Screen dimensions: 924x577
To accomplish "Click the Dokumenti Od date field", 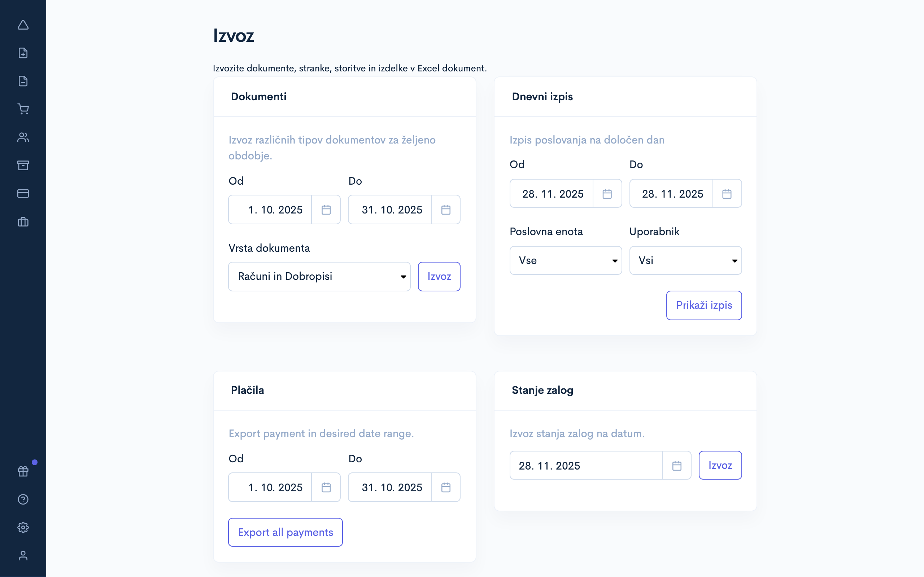I will (270, 210).
